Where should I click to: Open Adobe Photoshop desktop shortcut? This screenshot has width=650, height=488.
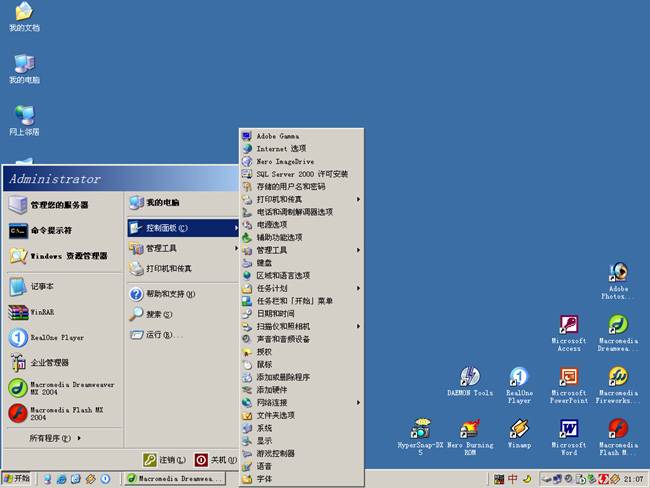(618, 273)
